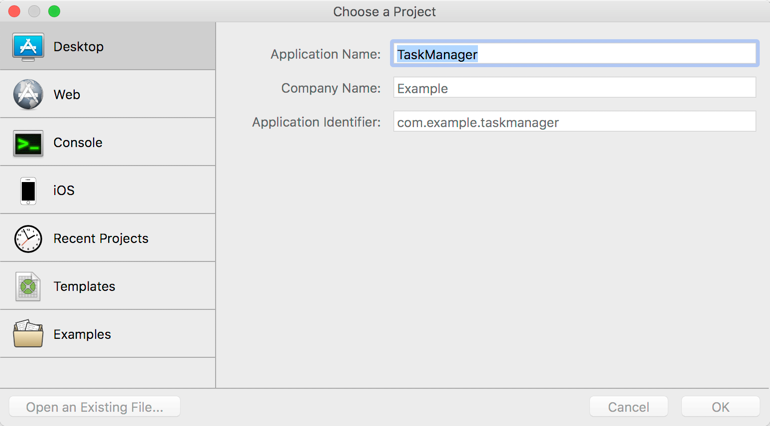Viewport: 770px width, 426px height.
Task: Click the Web project compass icon
Action: pos(28,95)
